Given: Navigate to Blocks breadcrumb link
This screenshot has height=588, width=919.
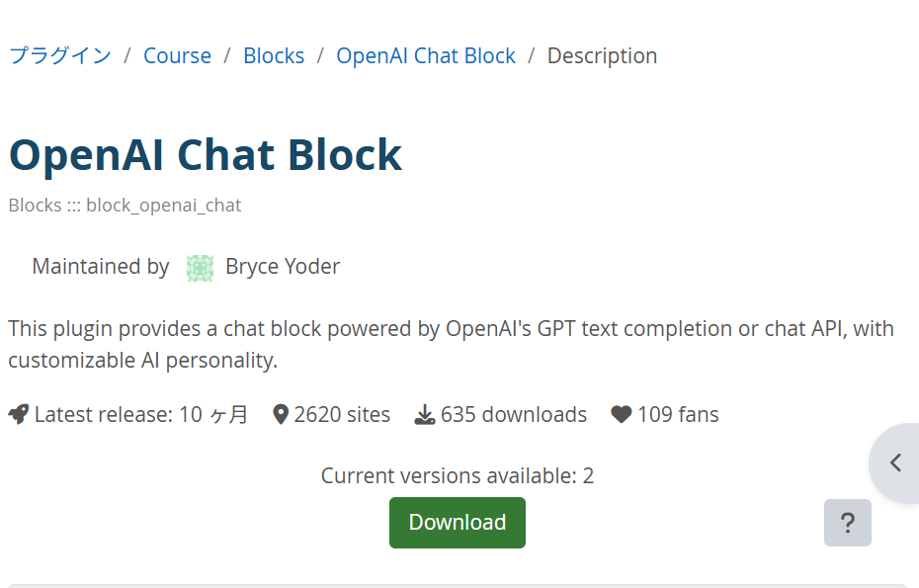Looking at the screenshot, I should (274, 56).
